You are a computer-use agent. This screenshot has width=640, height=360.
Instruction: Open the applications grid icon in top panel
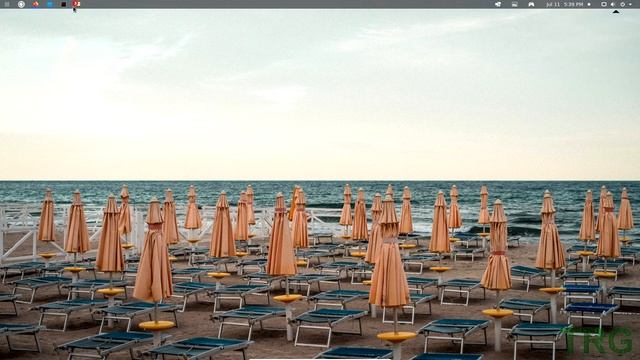pyautogui.click(x=7, y=4)
